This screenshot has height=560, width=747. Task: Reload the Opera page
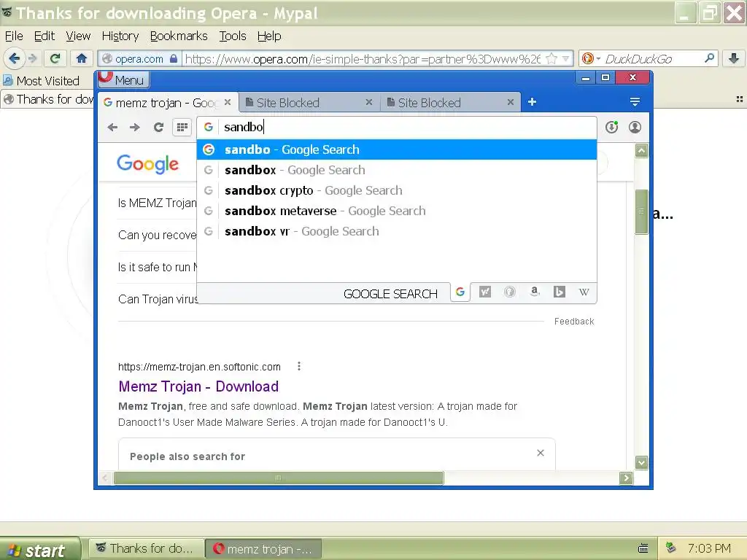[158, 127]
